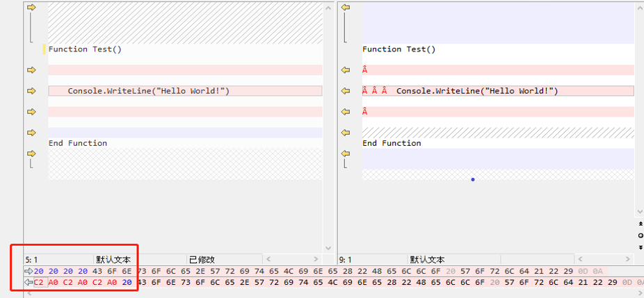This screenshot has width=644, height=298.
Task: Click right pane horizontal scrollbar right arrow
Action: [x=629, y=259]
